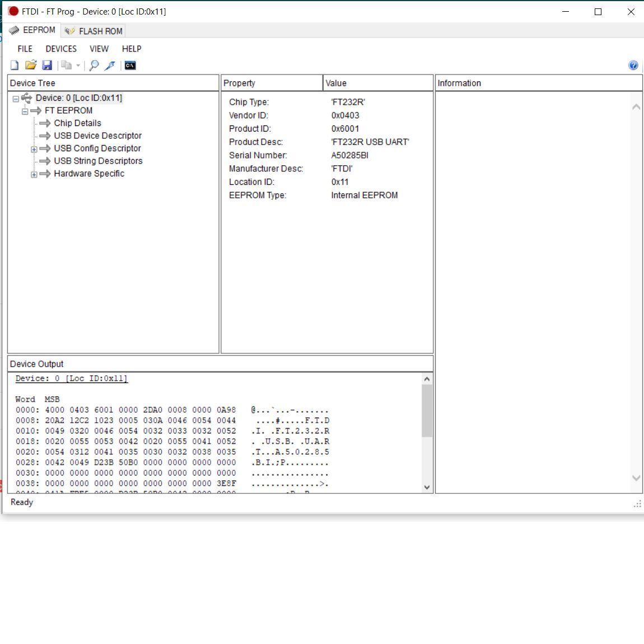Image resolution: width=644 pixels, height=644 pixels.
Task: Maximize the FT Prog window
Action: pos(598,12)
